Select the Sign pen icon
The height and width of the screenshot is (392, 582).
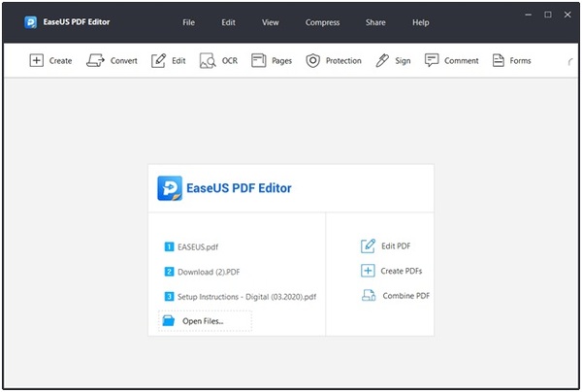382,60
